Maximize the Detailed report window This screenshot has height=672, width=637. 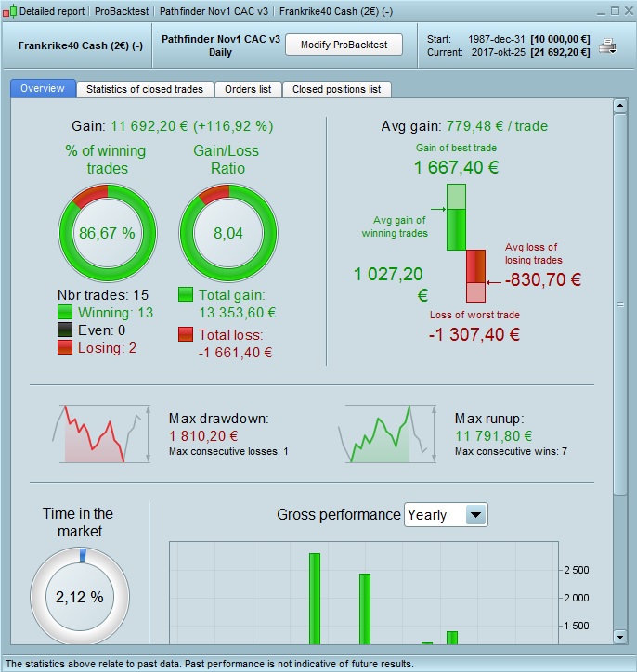tap(615, 11)
